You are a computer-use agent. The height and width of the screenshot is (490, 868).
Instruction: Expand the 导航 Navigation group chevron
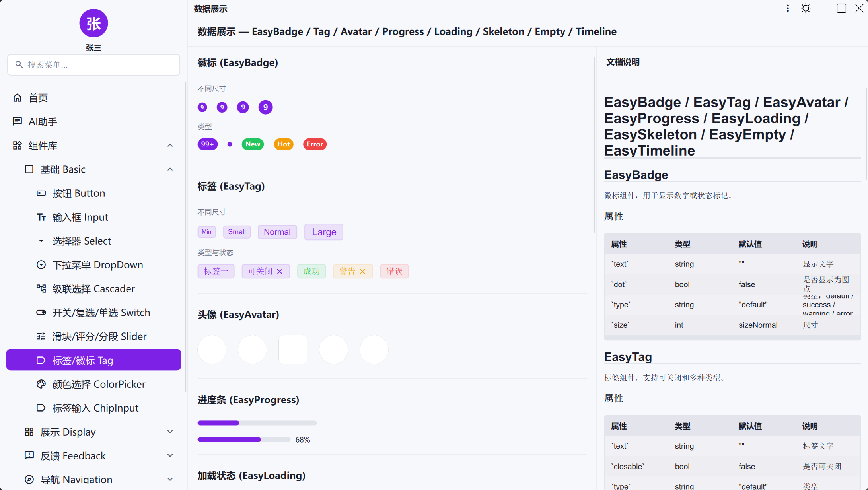coord(170,480)
